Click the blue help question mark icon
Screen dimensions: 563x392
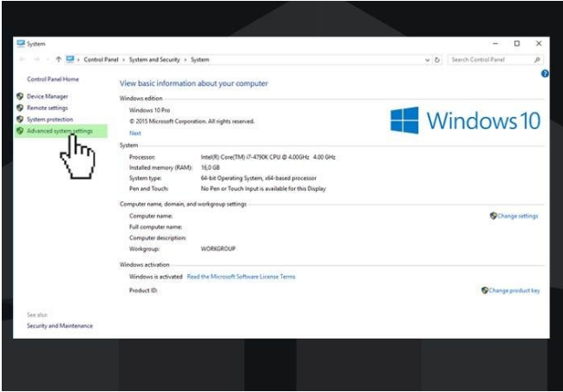[545, 74]
